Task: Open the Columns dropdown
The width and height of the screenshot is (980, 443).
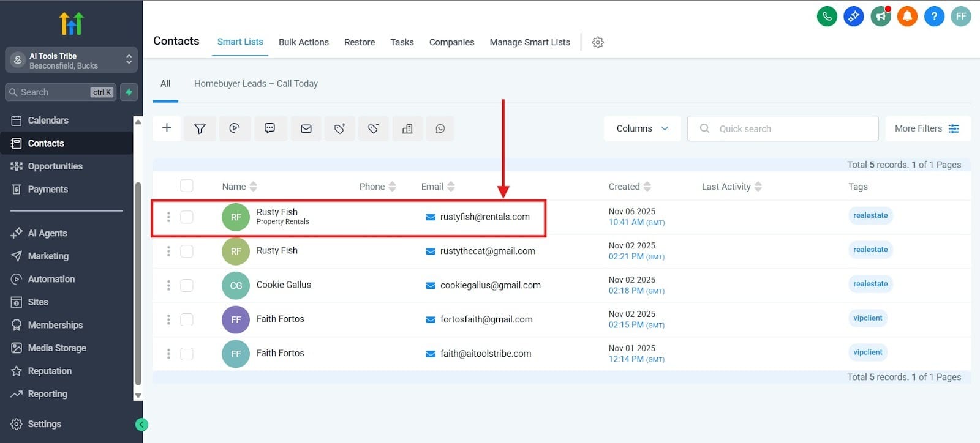Action: coord(642,128)
